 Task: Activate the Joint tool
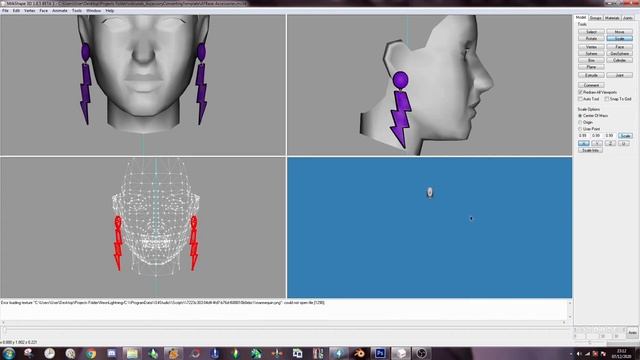pos(619,76)
